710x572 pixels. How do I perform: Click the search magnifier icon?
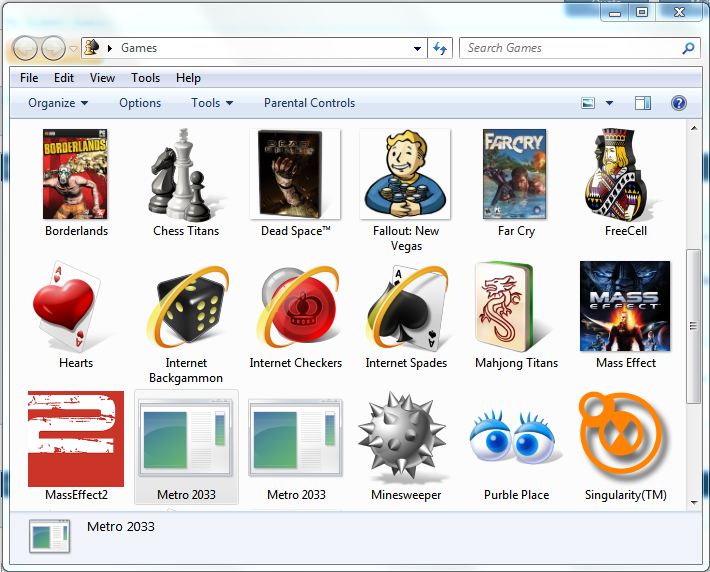pos(688,48)
